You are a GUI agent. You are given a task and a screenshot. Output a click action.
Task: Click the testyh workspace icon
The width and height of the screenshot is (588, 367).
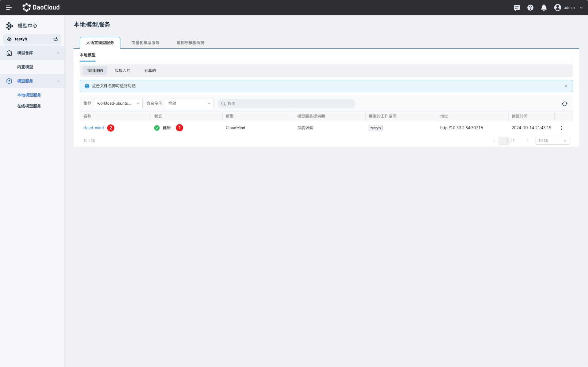pyautogui.click(x=9, y=39)
